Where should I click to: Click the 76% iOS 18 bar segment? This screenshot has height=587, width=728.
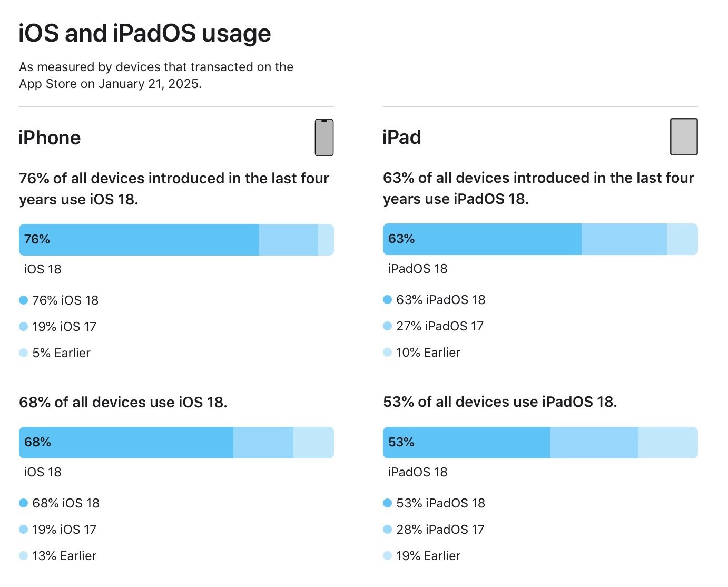tap(139, 240)
